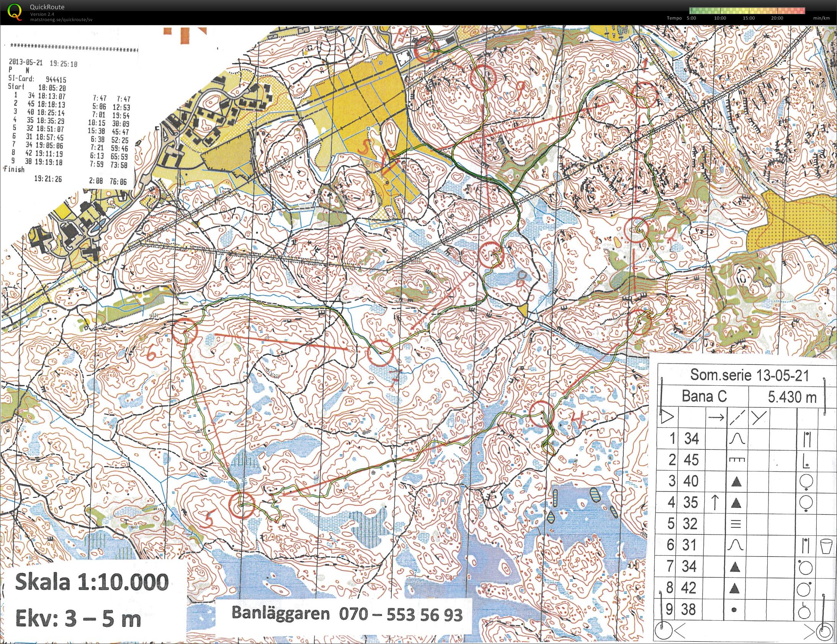The width and height of the screenshot is (837, 644).
Task: Click the "Finish" label in splits printout
Action: [14, 170]
